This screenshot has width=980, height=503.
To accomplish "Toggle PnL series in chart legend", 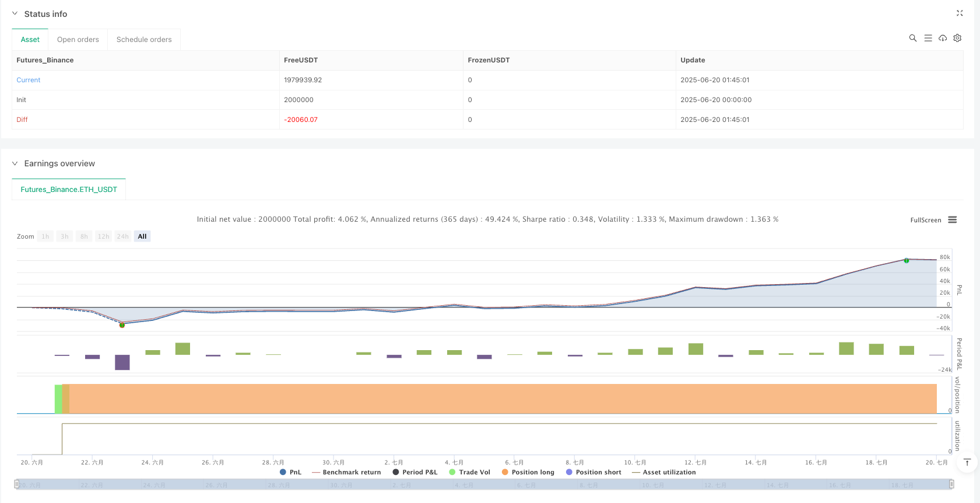I will click(291, 472).
